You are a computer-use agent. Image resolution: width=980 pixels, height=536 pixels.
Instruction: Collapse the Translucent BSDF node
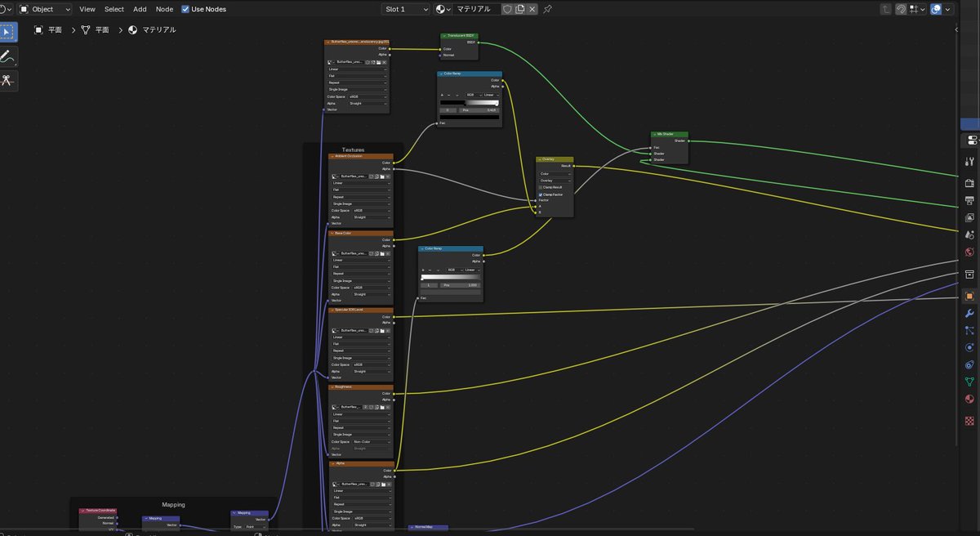[444, 36]
